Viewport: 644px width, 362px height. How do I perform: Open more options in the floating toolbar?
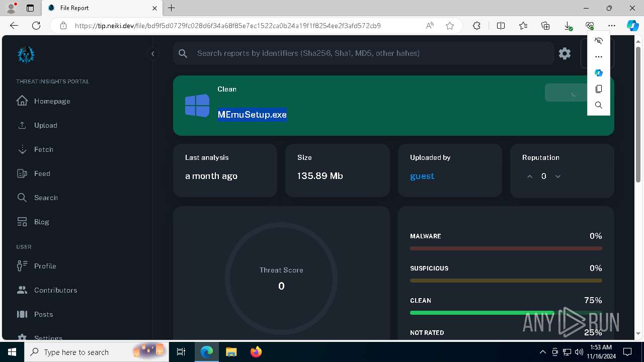pos(599,57)
